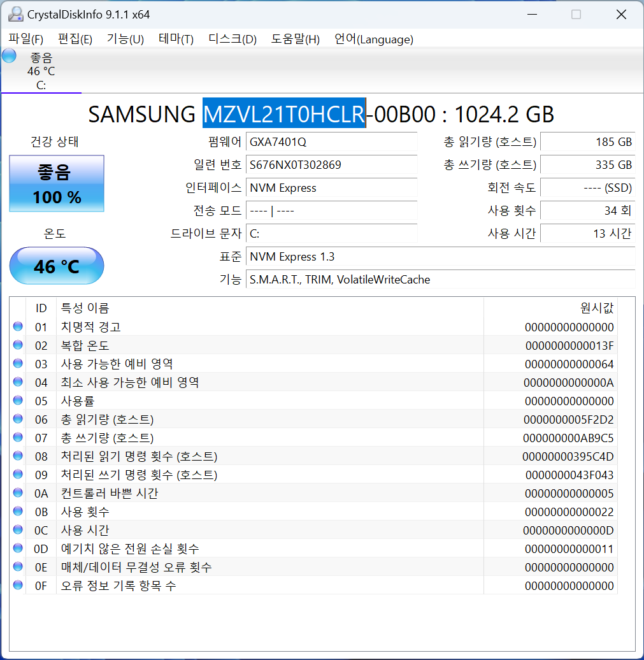Click the ID column header
Image resolution: width=644 pixels, height=660 pixels.
(x=41, y=308)
